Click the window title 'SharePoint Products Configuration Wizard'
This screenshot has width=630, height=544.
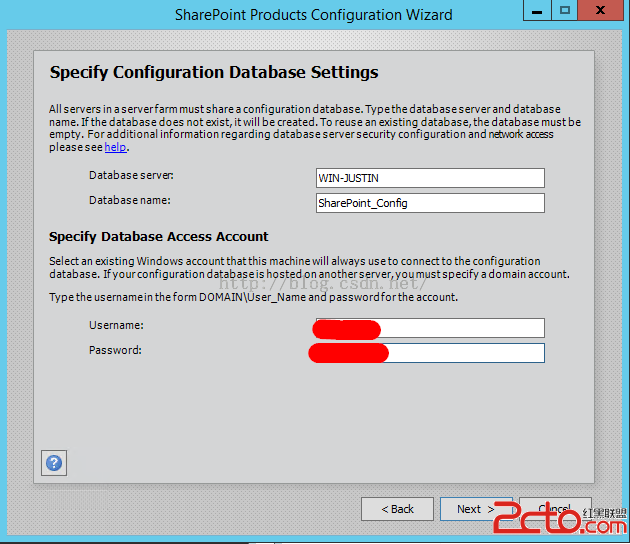point(313,15)
